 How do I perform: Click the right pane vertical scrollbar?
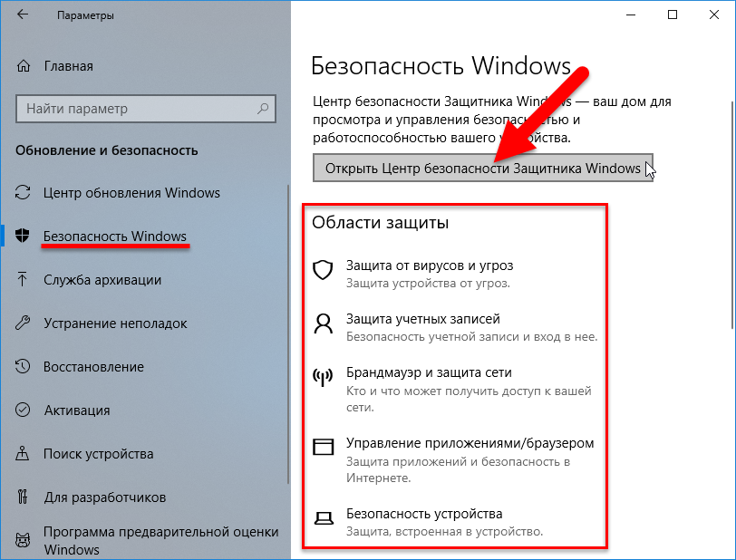point(732,215)
